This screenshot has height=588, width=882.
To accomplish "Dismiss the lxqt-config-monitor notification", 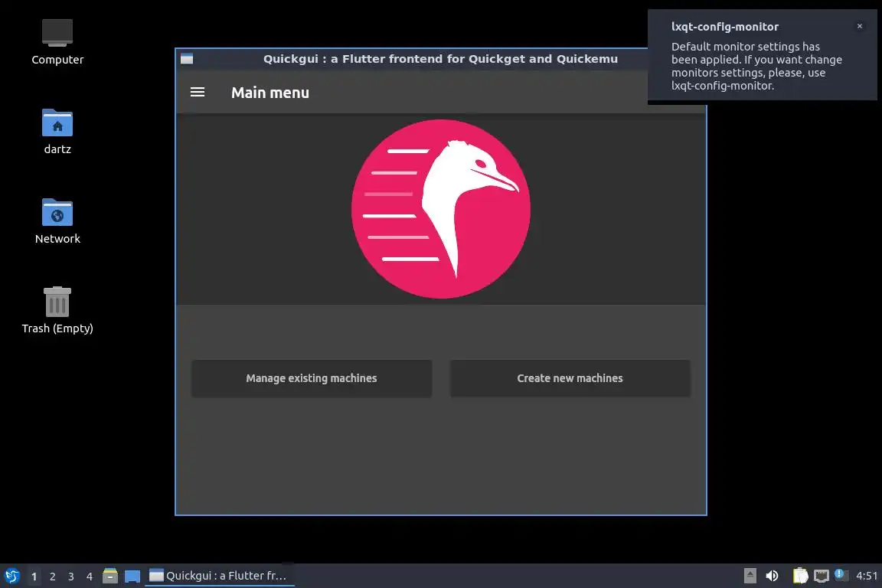I will click(860, 26).
